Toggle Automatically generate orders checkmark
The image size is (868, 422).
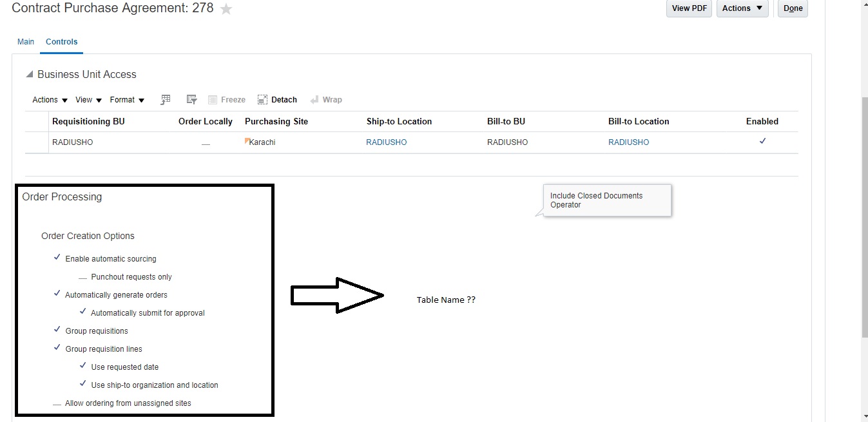pos(57,294)
